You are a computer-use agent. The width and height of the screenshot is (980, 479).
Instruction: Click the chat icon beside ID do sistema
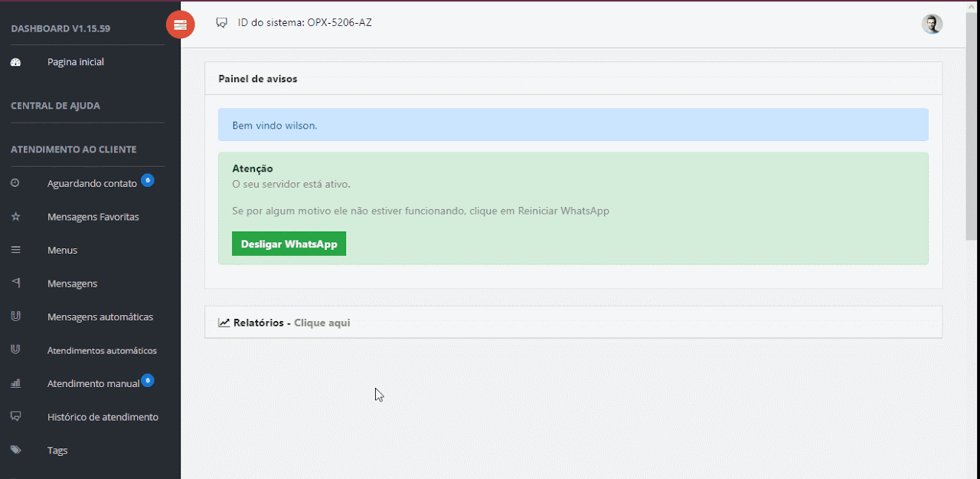tap(222, 23)
